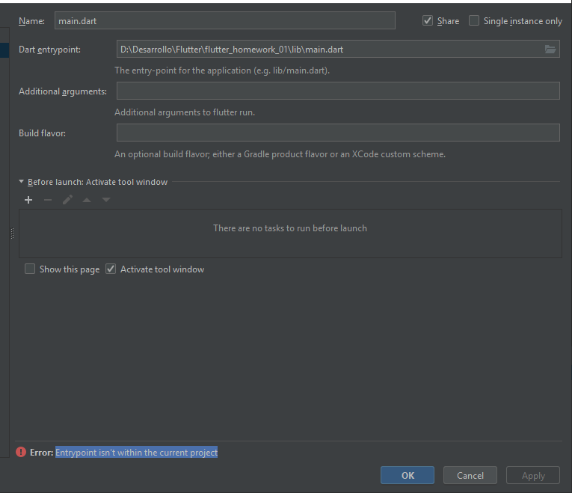Add a before launch task
This screenshot has height=496, width=573.
click(28, 200)
